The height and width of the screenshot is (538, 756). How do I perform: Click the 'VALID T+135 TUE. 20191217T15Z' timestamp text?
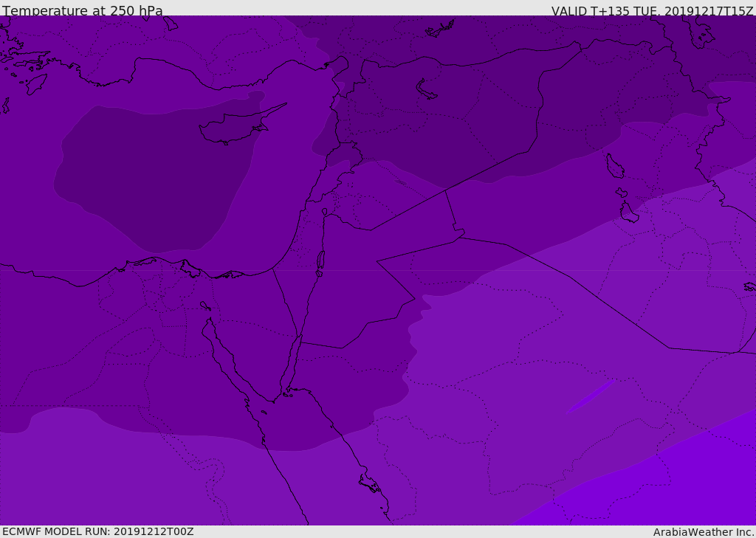(652, 11)
